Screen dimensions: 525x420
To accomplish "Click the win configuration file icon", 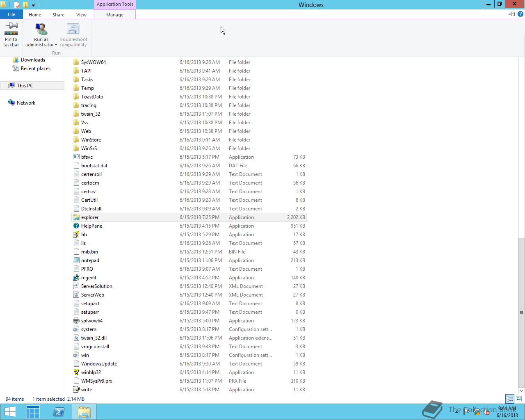I will 76,355.
